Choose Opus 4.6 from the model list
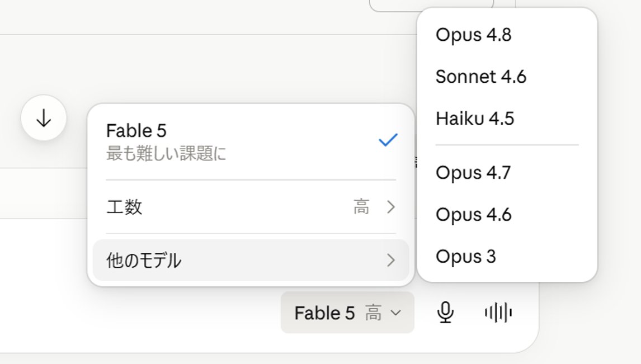This screenshot has width=641, height=364. click(x=507, y=215)
